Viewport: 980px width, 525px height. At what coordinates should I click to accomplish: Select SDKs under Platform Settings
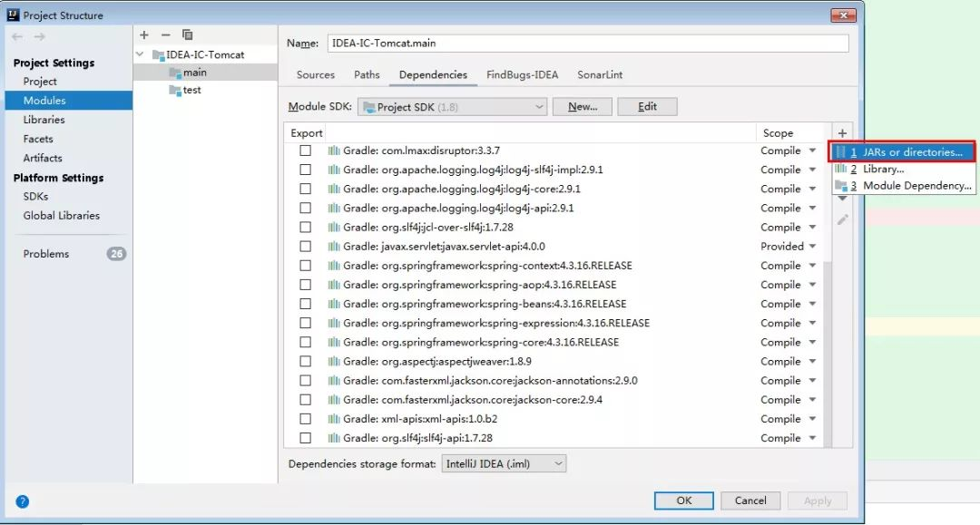point(35,197)
